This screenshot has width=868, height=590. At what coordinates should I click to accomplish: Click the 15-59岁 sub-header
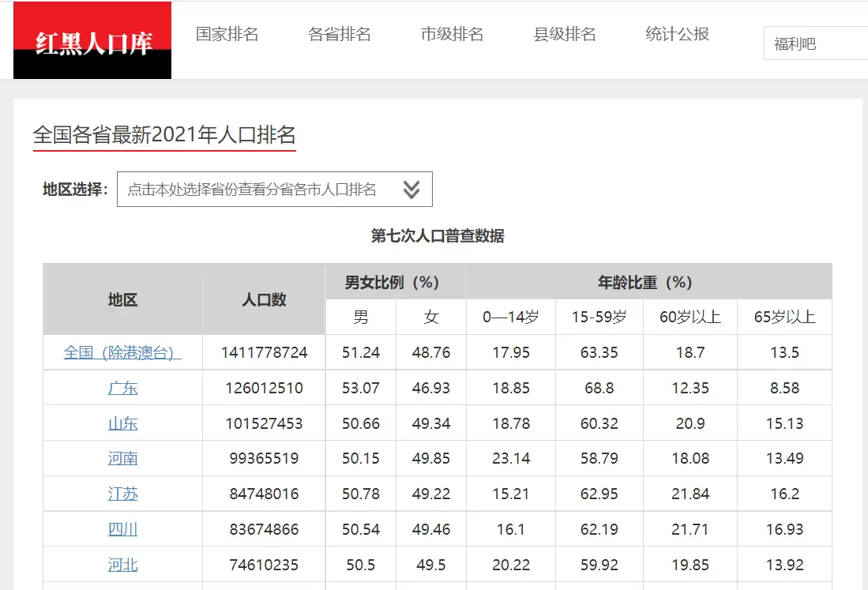[599, 318]
